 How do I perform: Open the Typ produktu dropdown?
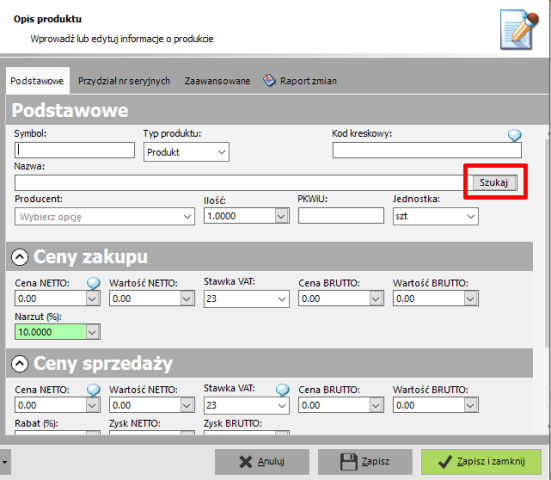186,152
